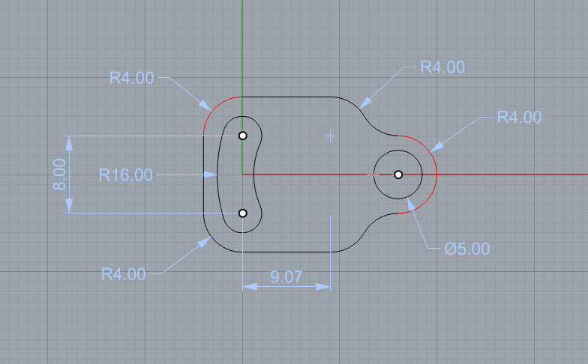Click the small cross marker inside the part
The width and height of the screenshot is (588, 364).
coord(330,136)
